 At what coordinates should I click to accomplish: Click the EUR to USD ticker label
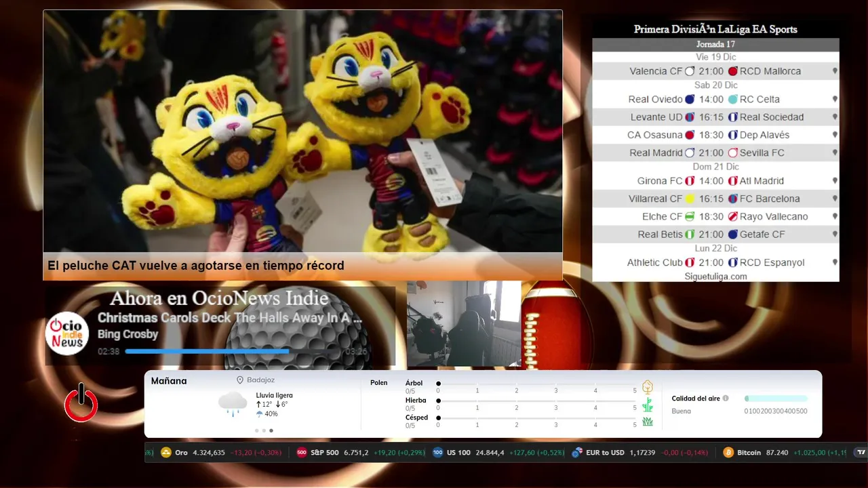605,452
